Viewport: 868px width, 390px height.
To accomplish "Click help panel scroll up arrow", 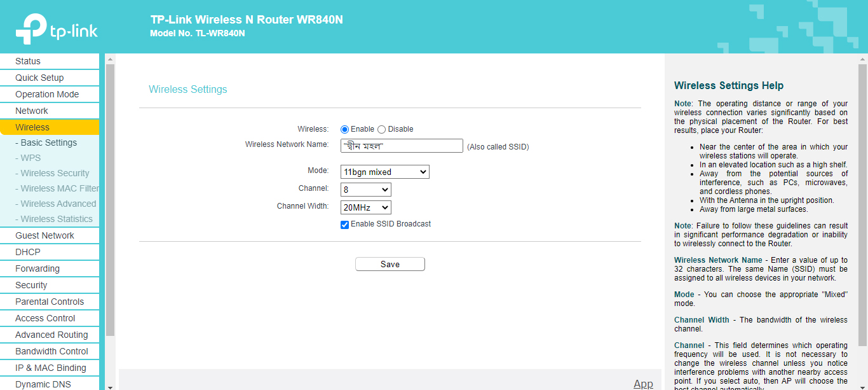I will click(862, 59).
